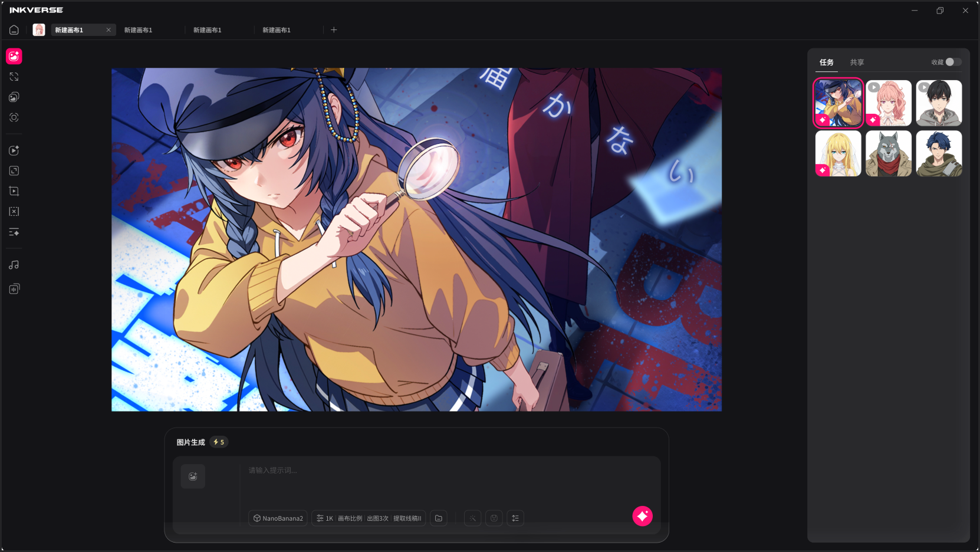Screen dimensions: 980x552
Task: Select the 任务 tab
Action: pos(827,63)
